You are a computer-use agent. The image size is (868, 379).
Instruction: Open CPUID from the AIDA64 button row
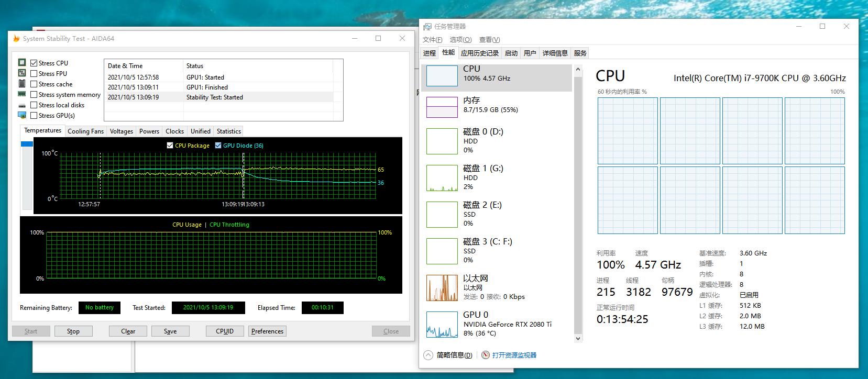coord(225,331)
